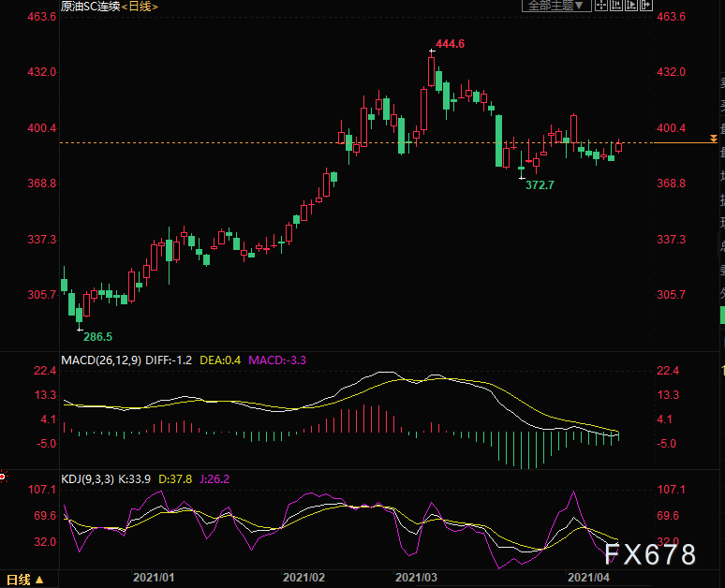Click the left KDJ axis 32.0 label

pyautogui.click(x=45, y=542)
